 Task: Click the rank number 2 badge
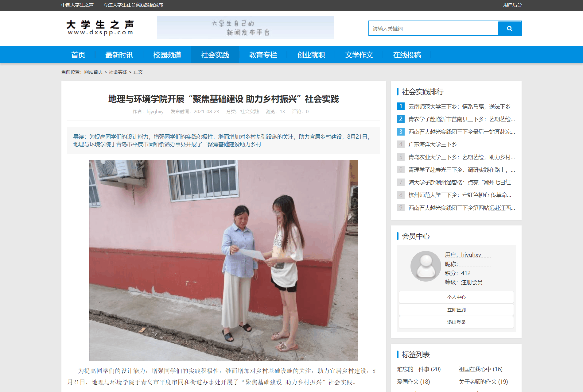(x=401, y=119)
